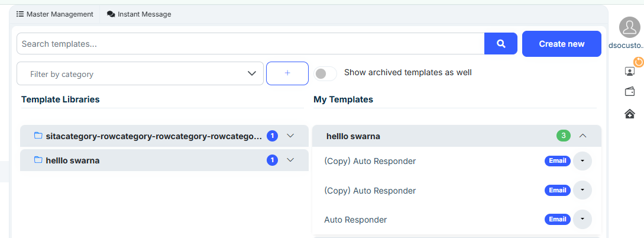644x238 pixels.
Task: Click the user profile avatar icon
Action: (630, 27)
